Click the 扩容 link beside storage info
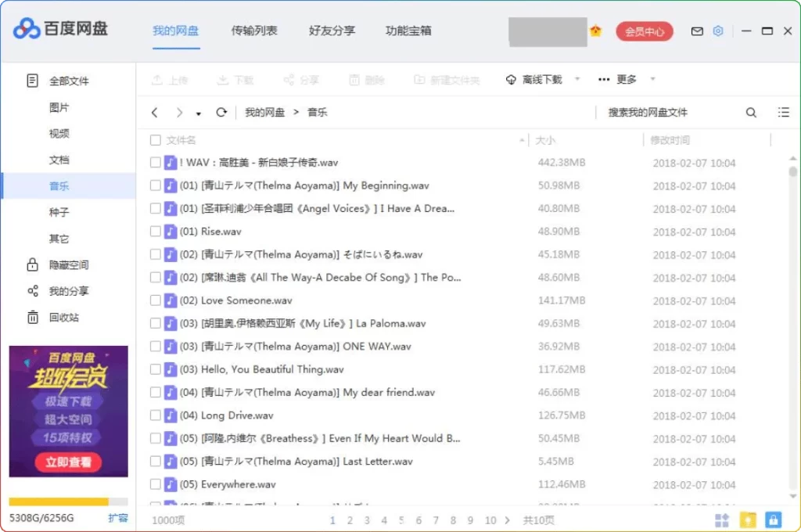This screenshot has height=532, width=801. tap(119, 518)
